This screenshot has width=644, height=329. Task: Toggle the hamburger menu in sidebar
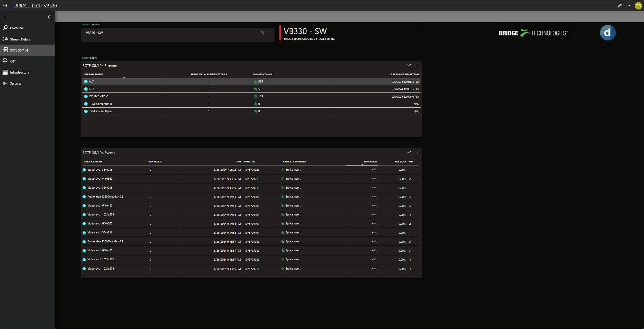[x=5, y=17]
